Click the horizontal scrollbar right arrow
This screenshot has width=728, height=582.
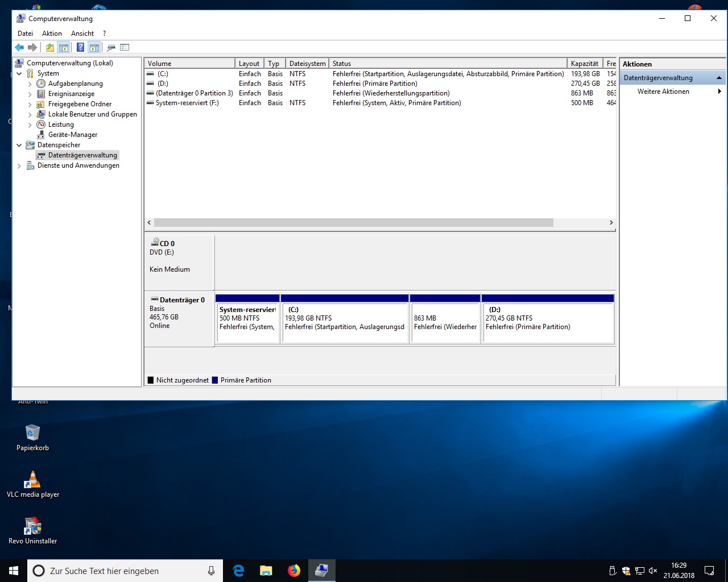tap(611, 223)
